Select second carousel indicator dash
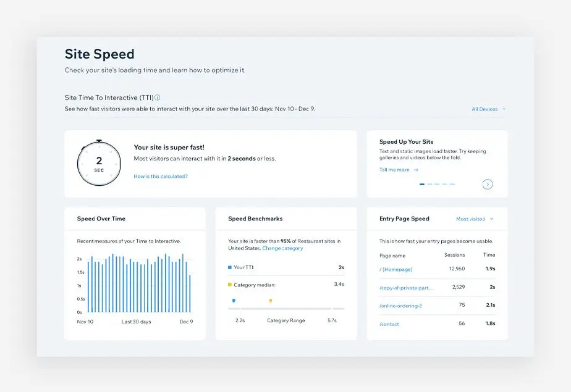Image resolution: width=571 pixels, height=392 pixels. 429,185
